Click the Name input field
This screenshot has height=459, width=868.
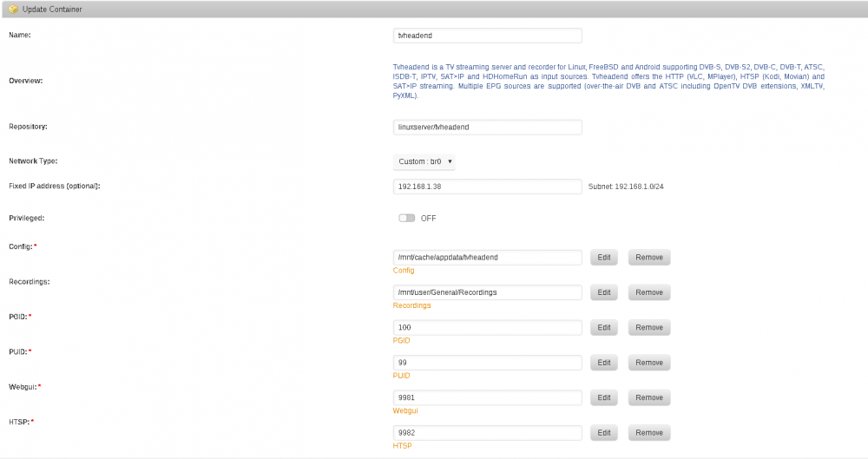[x=487, y=36]
